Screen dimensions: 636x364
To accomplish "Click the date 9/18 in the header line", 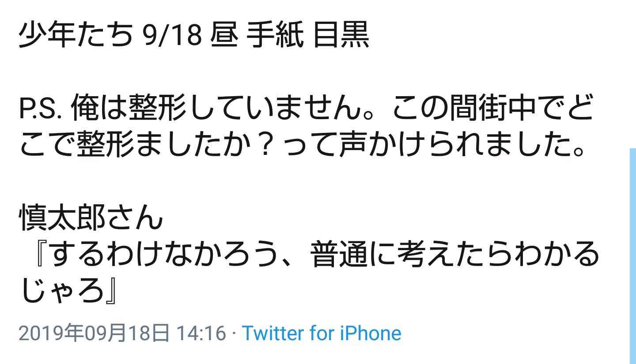I will 173,36.
